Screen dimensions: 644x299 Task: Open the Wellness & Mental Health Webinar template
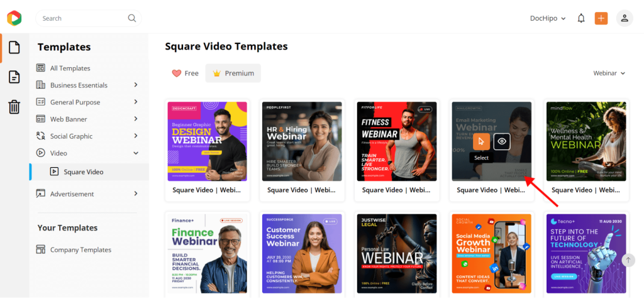click(586, 141)
